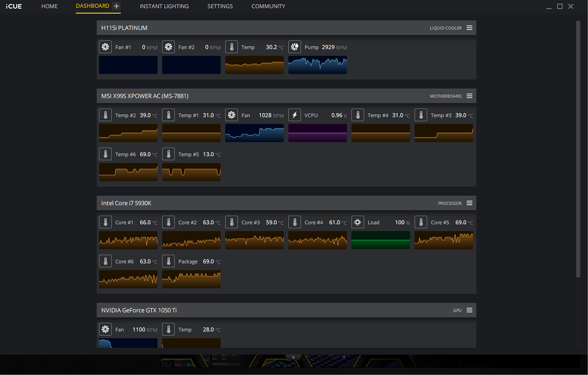Click the Temp #6 69.0 °C reading
588x375 pixels.
149,154
